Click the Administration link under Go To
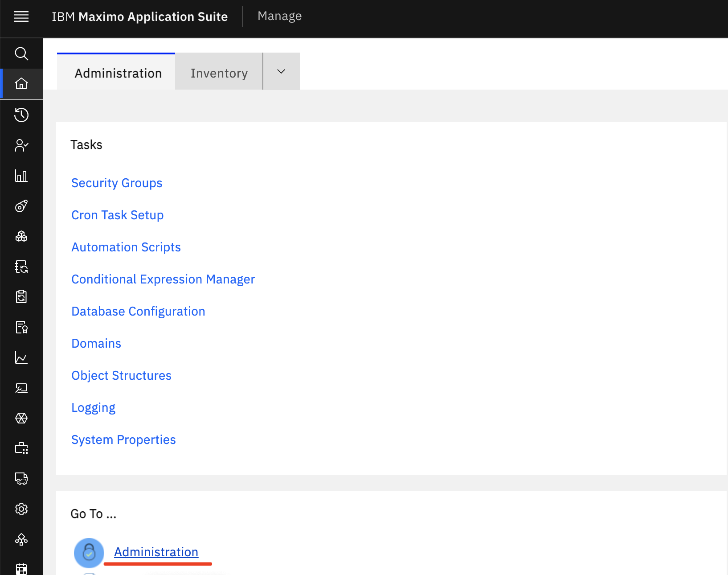Image resolution: width=728 pixels, height=575 pixels. [x=156, y=552]
